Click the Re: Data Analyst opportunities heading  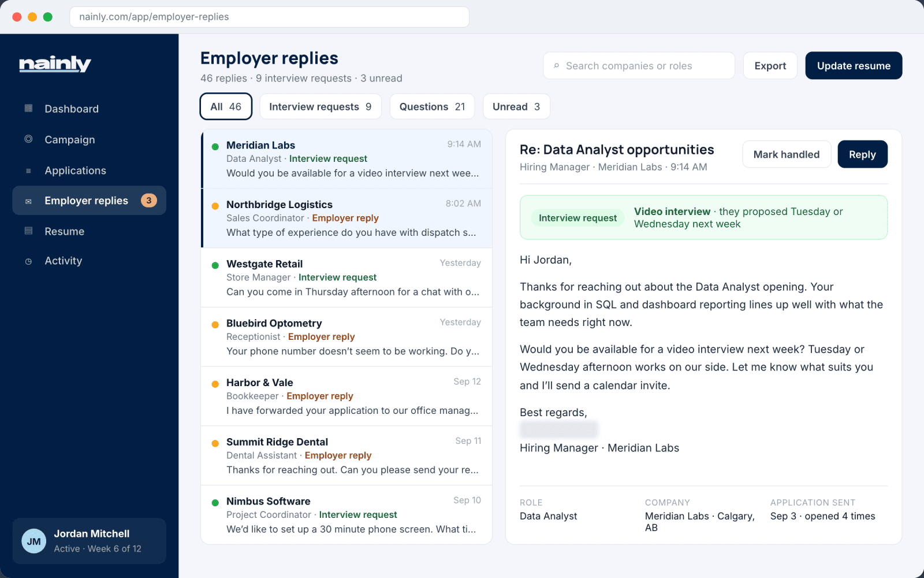click(617, 150)
